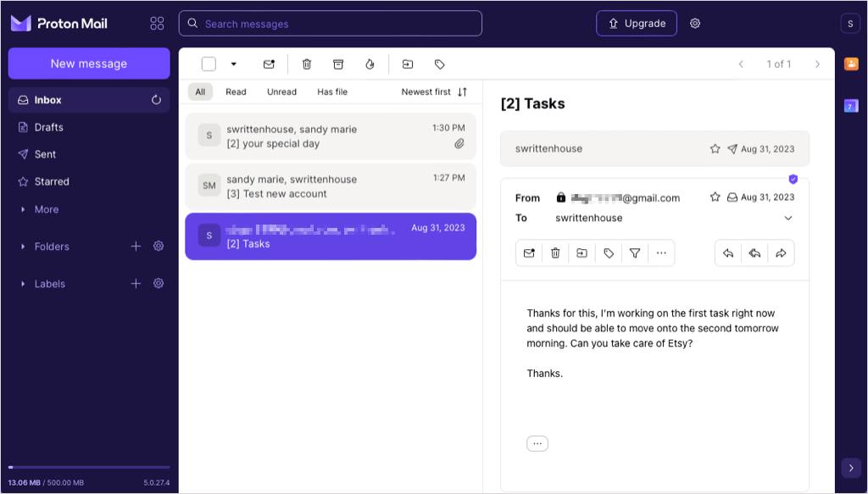Click the reply arrow in message
The image size is (868, 494).
[728, 253]
